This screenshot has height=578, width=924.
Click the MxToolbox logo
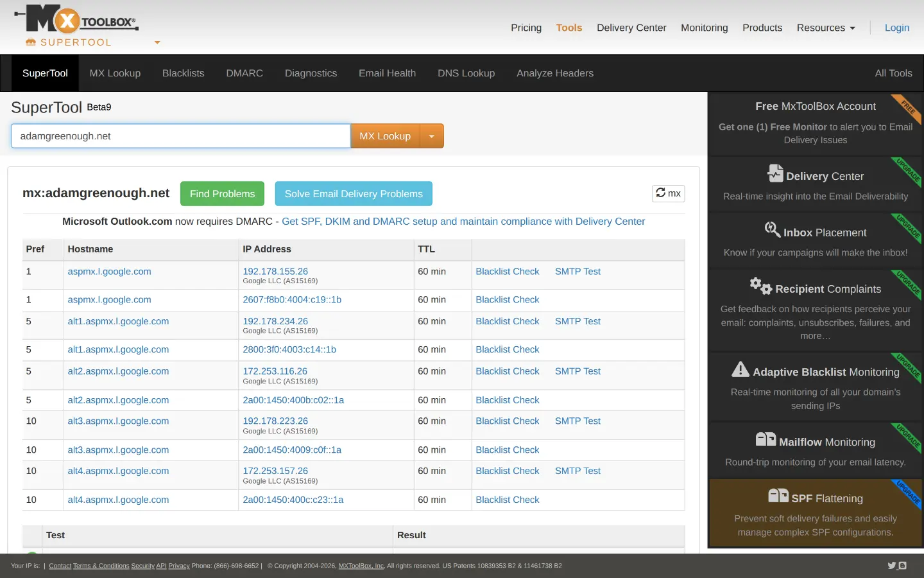(x=76, y=19)
